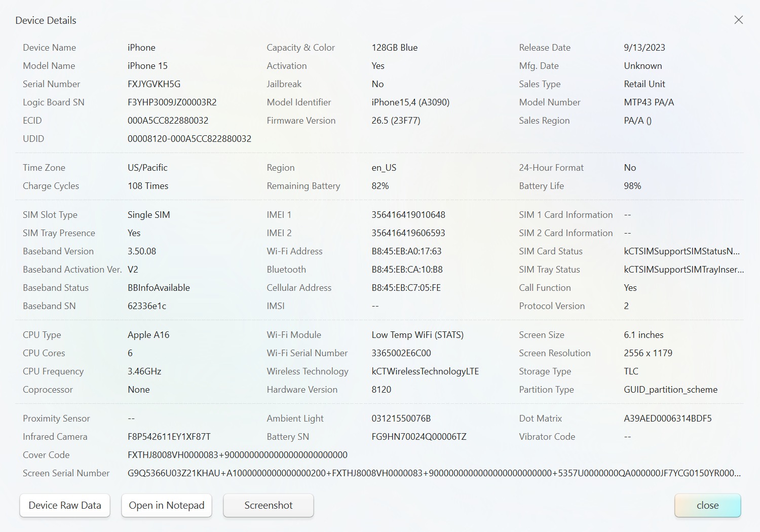
Task: Click the Screen Resolution value 2556 x 1179
Action: pos(648,353)
